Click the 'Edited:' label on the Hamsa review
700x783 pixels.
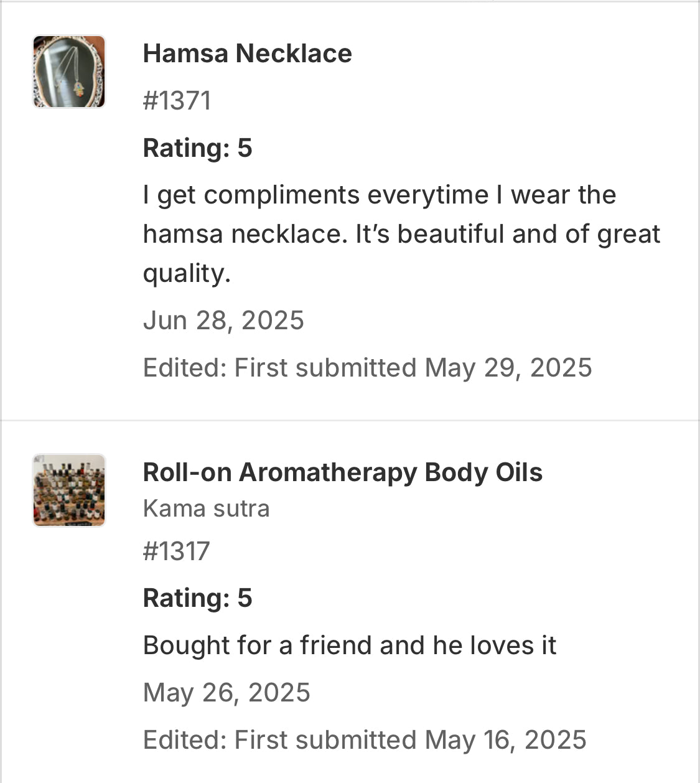click(x=184, y=368)
